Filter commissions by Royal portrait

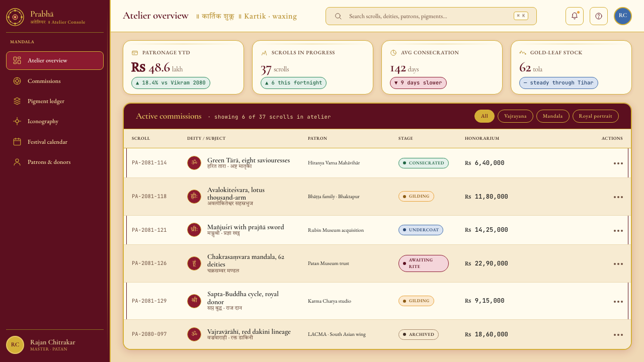[596, 116]
